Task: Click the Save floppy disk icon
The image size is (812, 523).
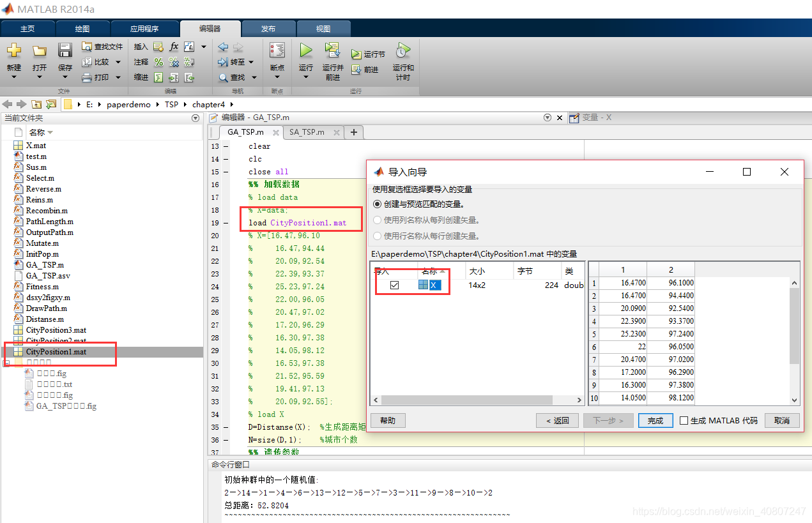Action: (x=65, y=50)
